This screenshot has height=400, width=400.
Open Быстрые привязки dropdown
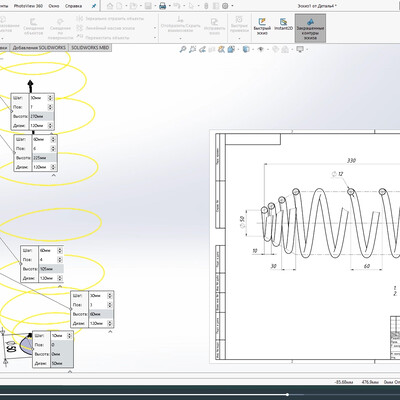tap(239, 39)
